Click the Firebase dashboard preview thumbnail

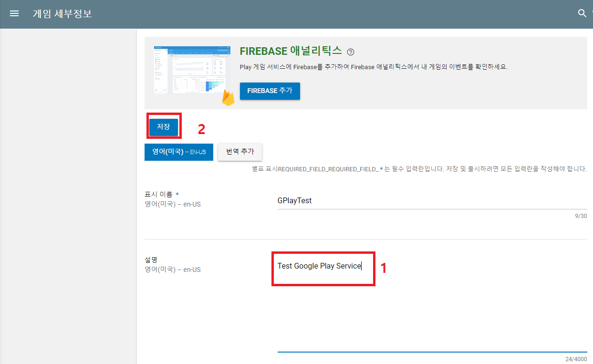click(x=192, y=70)
